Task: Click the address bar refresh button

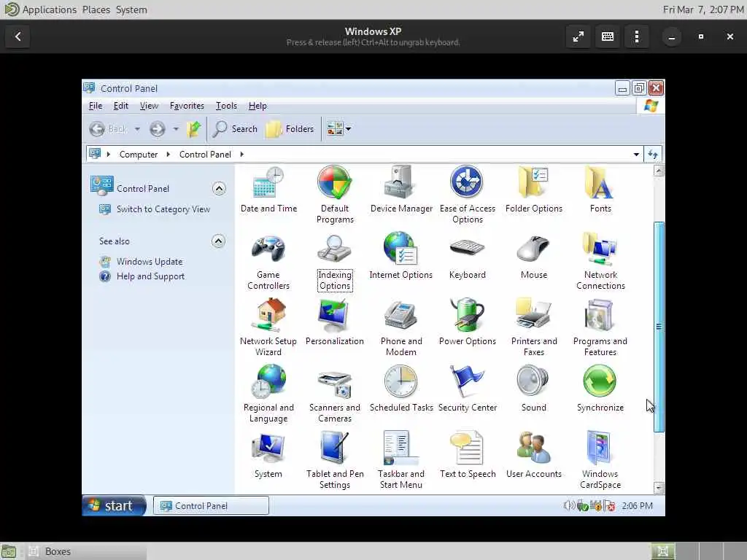Action: coord(653,155)
